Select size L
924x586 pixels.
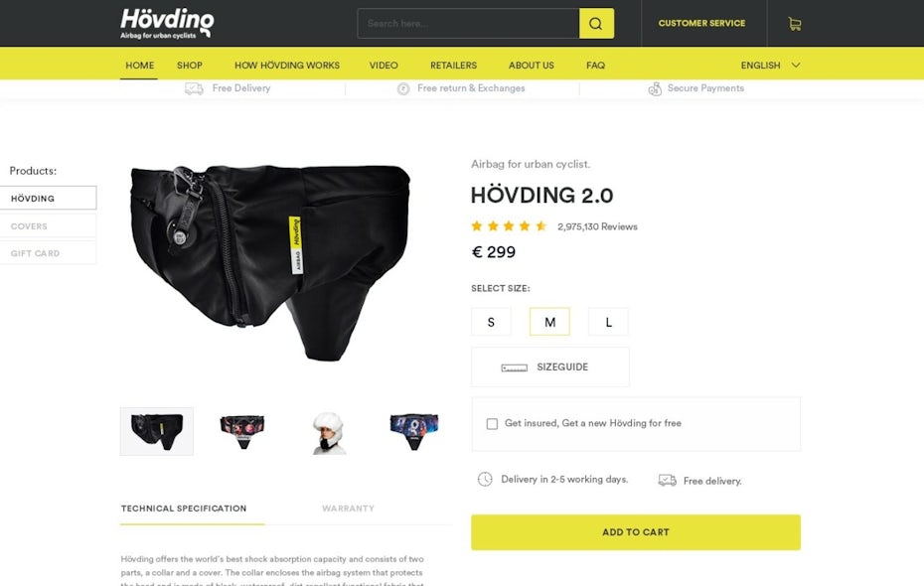[608, 322]
